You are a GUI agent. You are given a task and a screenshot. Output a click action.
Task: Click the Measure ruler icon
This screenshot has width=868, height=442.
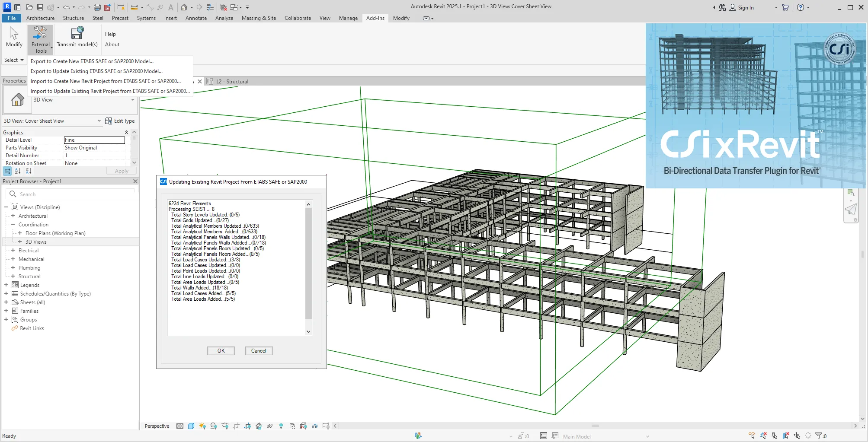[x=134, y=7]
